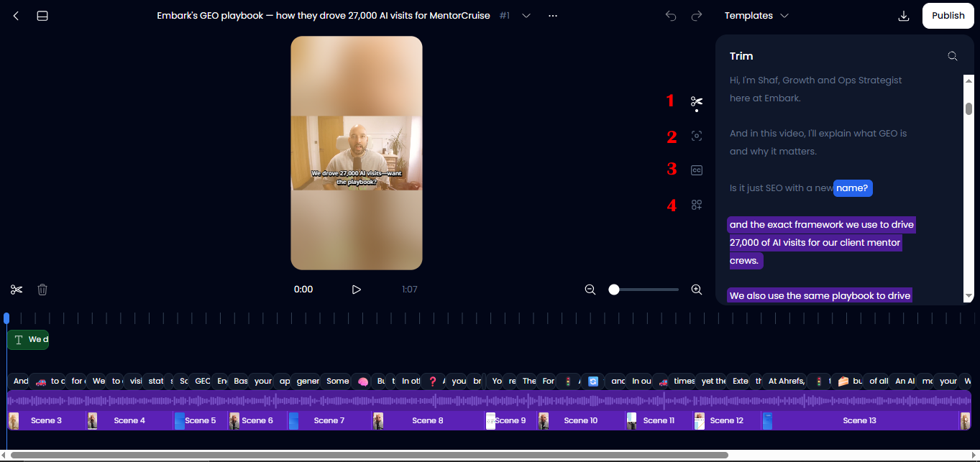Select Scene 6 clip in timeline

pos(257,420)
